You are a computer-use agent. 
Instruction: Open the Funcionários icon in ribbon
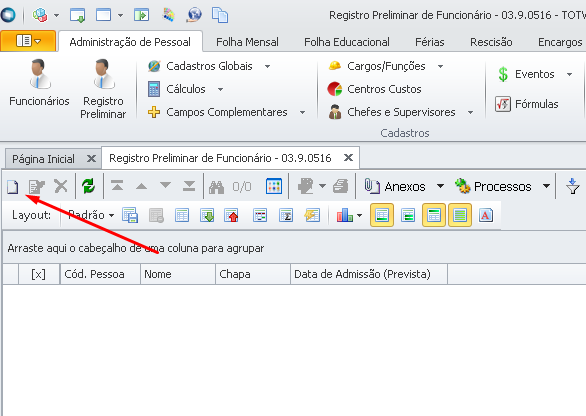point(39,83)
